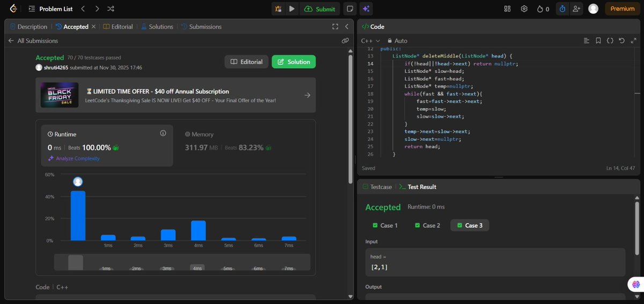Switch to the Submissions tab

tap(201, 26)
